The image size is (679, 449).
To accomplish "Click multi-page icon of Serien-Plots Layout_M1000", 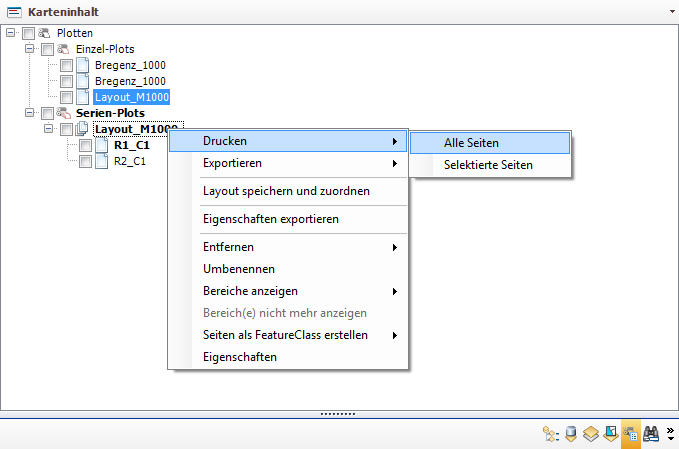I will point(82,129).
